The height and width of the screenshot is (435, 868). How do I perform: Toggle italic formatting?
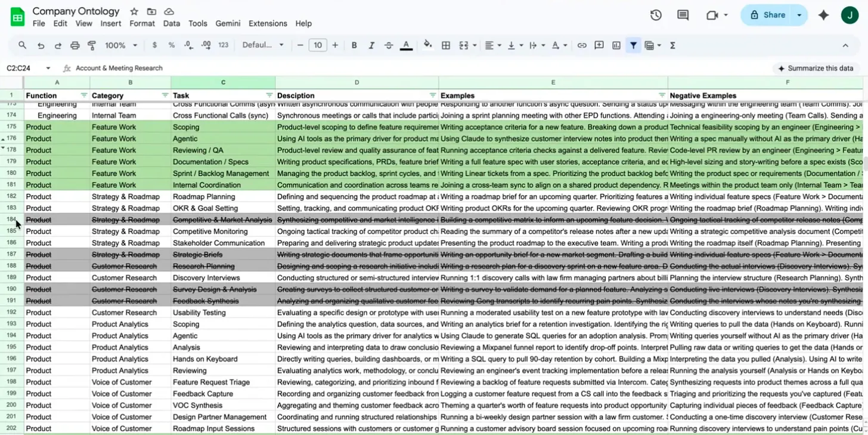pyautogui.click(x=371, y=45)
